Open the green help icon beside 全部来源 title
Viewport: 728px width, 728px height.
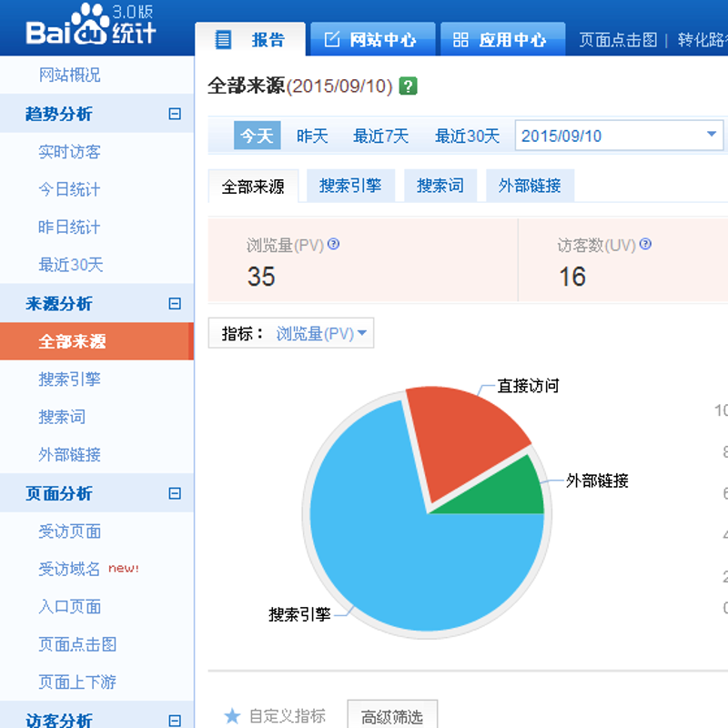[408, 86]
